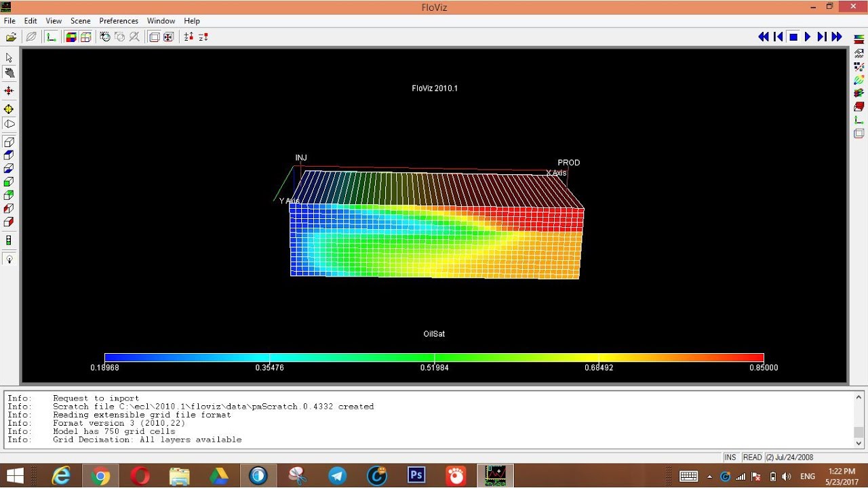Select the arrow pointer tool
Image resolution: width=868 pixels, height=488 pixels.
[x=9, y=58]
